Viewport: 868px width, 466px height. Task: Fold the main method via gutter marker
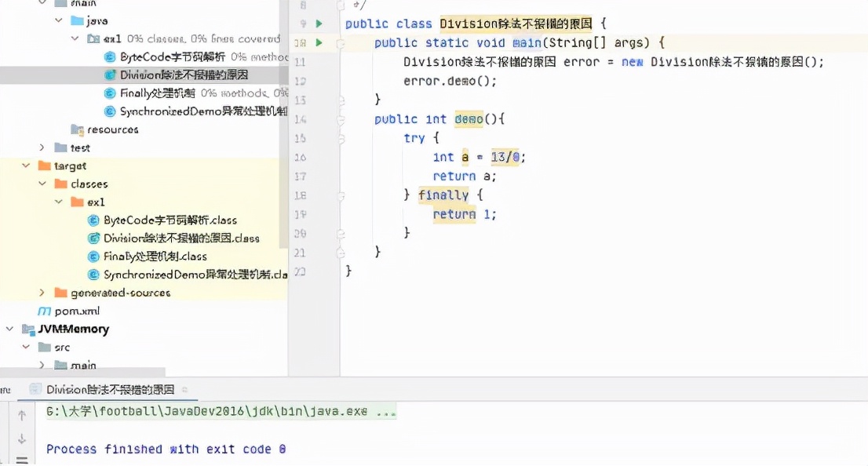point(341,44)
